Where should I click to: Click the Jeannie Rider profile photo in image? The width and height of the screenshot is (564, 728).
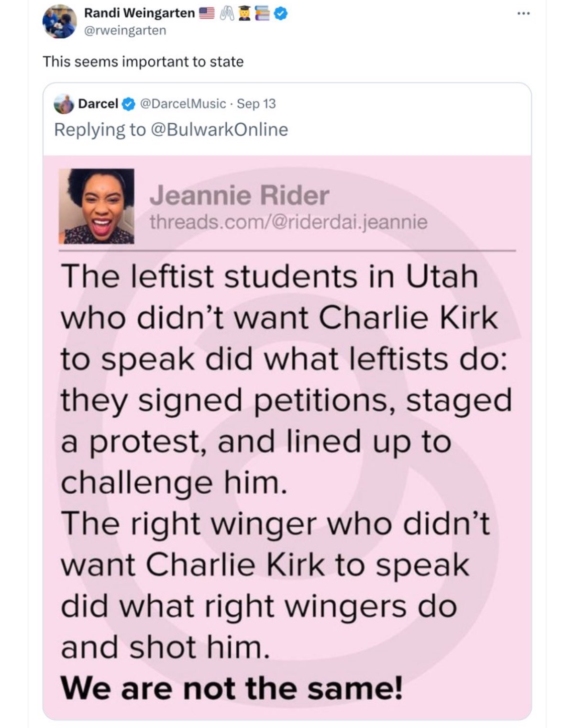pyautogui.click(x=97, y=206)
